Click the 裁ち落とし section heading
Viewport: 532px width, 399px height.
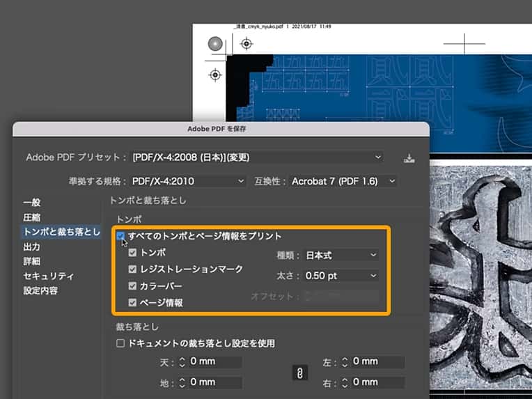click(137, 327)
